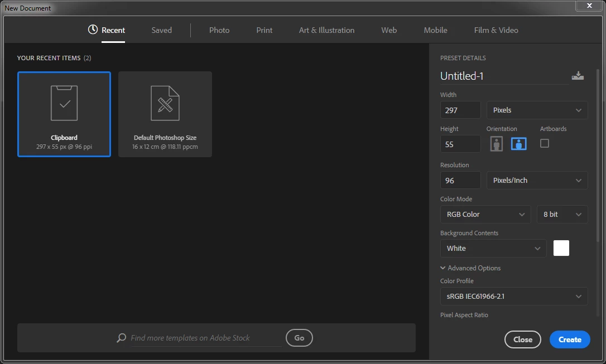Click the Clipboard document icon
Image resolution: width=606 pixels, height=364 pixels.
click(x=64, y=103)
